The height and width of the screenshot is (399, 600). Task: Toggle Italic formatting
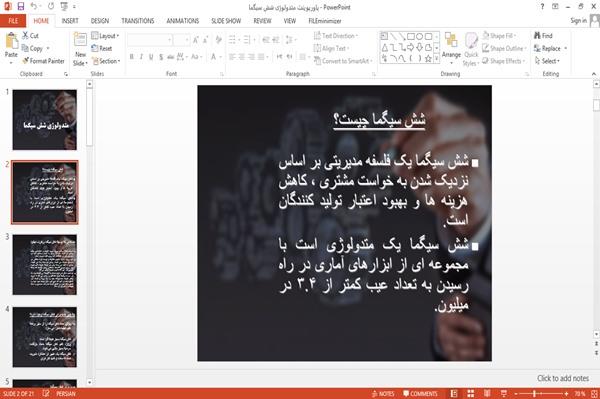[x=141, y=57]
